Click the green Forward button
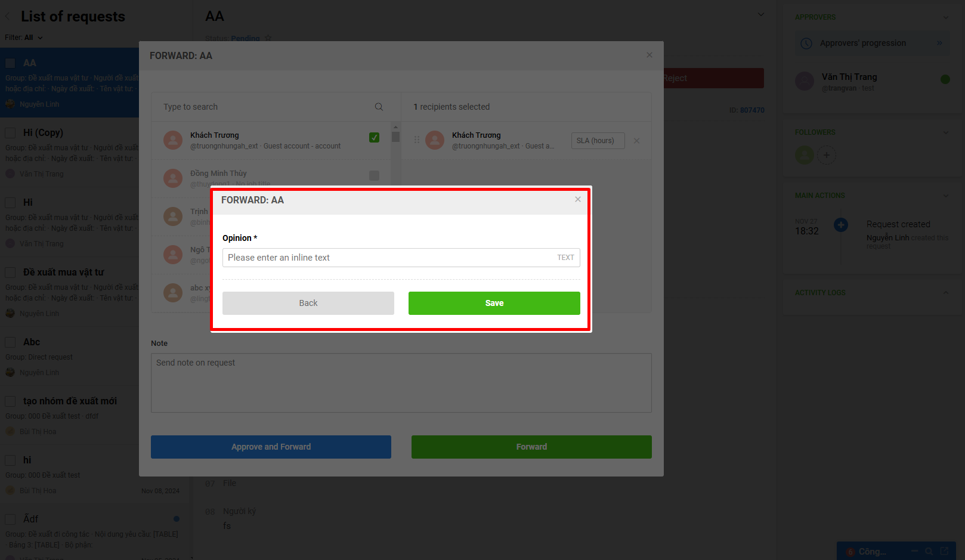965x560 pixels. point(531,447)
